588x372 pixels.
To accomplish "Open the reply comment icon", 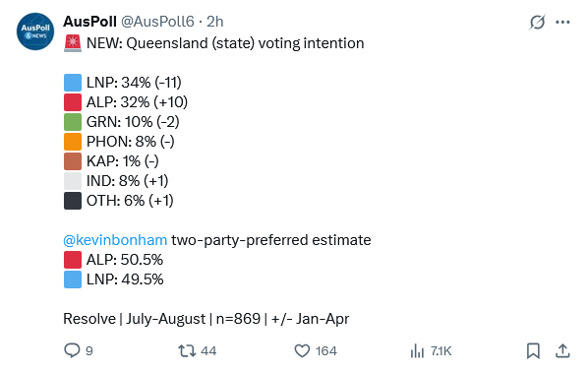I will click(x=72, y=350).
